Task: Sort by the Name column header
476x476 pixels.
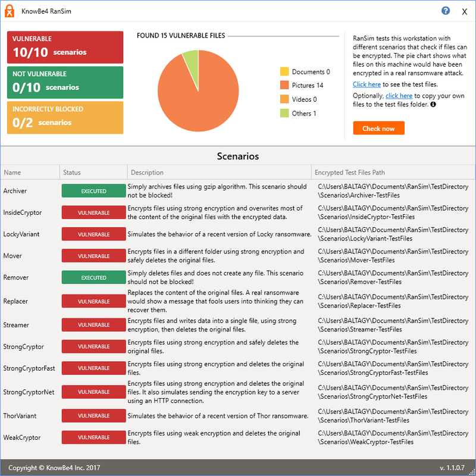Action: click(30, 173)
